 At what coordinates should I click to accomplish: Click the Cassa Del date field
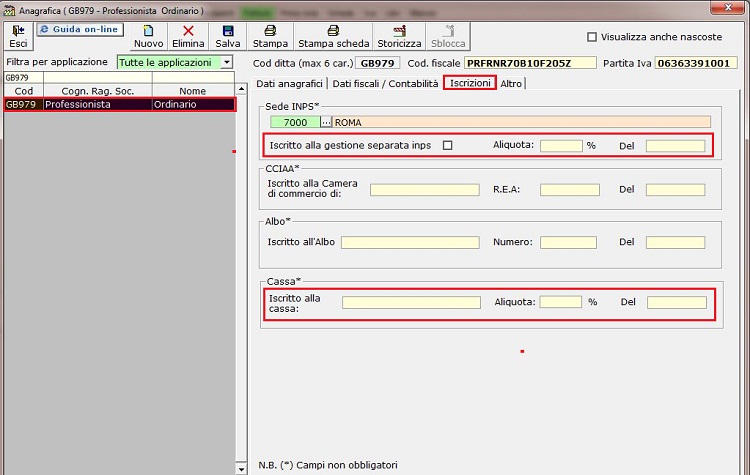pos(677,302)
